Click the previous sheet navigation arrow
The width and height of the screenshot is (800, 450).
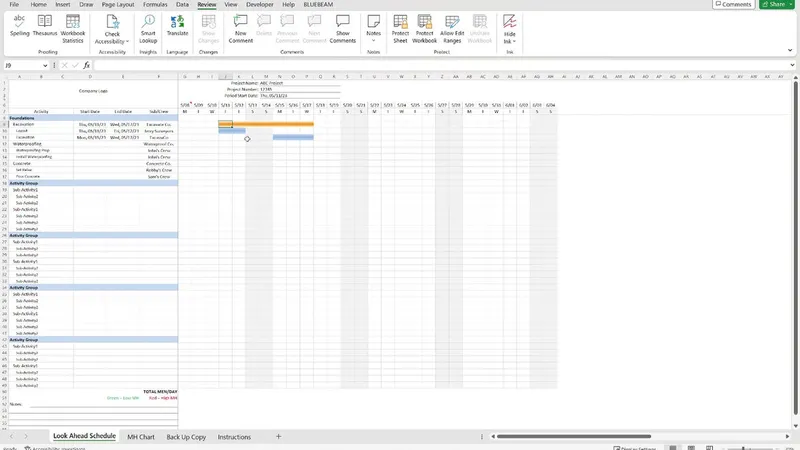point(11,437)
